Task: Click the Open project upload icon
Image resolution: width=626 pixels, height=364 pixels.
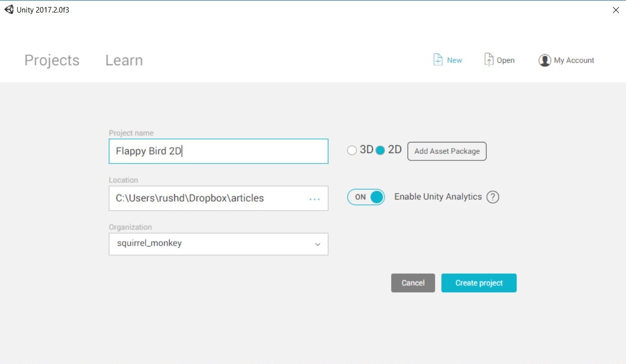Action: click(488, 60)
